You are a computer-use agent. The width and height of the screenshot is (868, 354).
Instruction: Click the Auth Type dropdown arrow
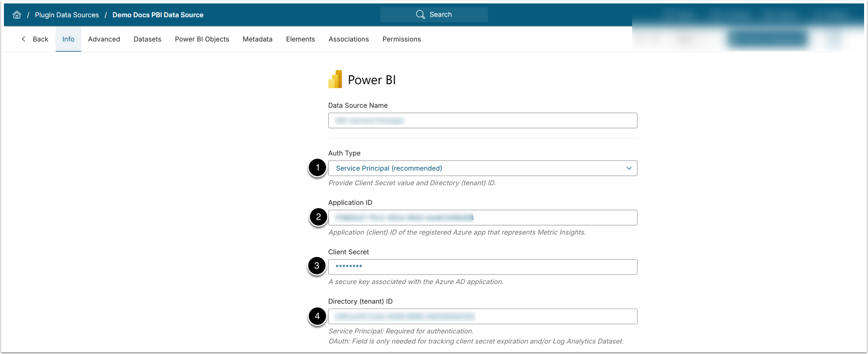click(629, 168)
